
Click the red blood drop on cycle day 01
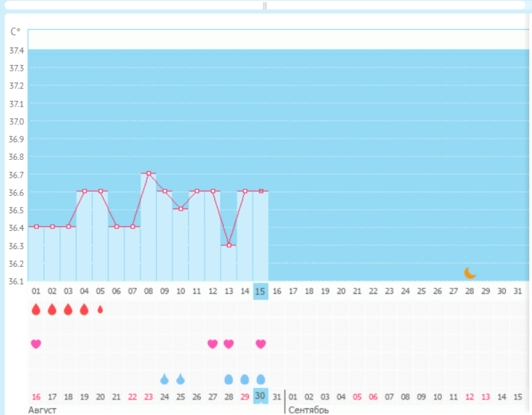(36, 309)
